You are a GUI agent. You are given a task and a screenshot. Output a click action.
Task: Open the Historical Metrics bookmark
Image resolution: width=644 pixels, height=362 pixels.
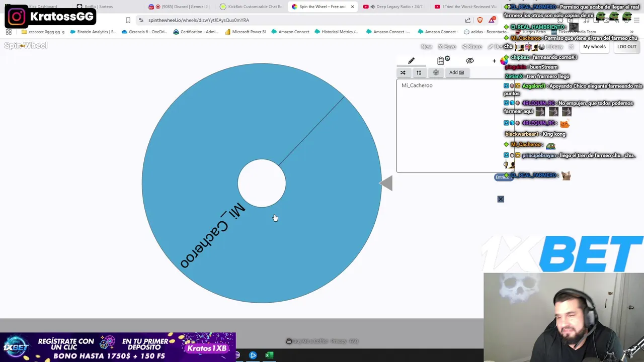tap(337, 32)
